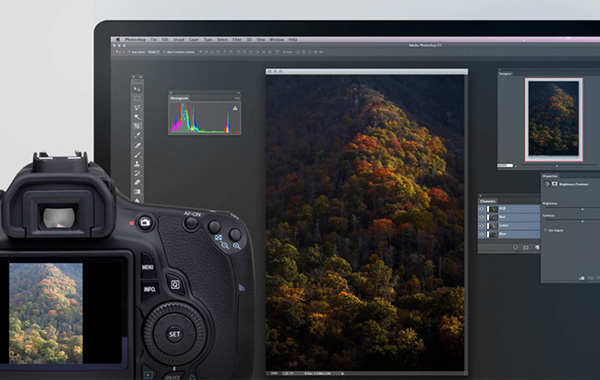600x380 pixels.
Task: Open the Apple menu
Action: coord(118,39)
